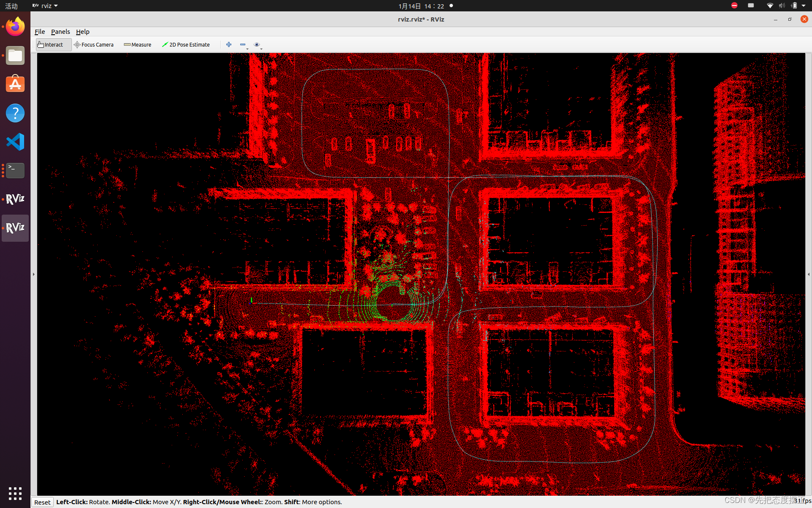812x508 pixels.
Task: Activate the Focus Camera tool
Action: [93, 44]
